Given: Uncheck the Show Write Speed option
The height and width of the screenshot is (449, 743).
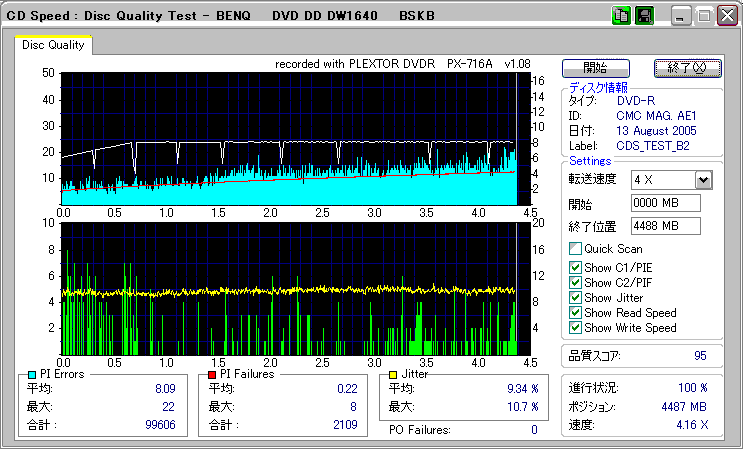Looking at the screenshot, I should (575, 328).
